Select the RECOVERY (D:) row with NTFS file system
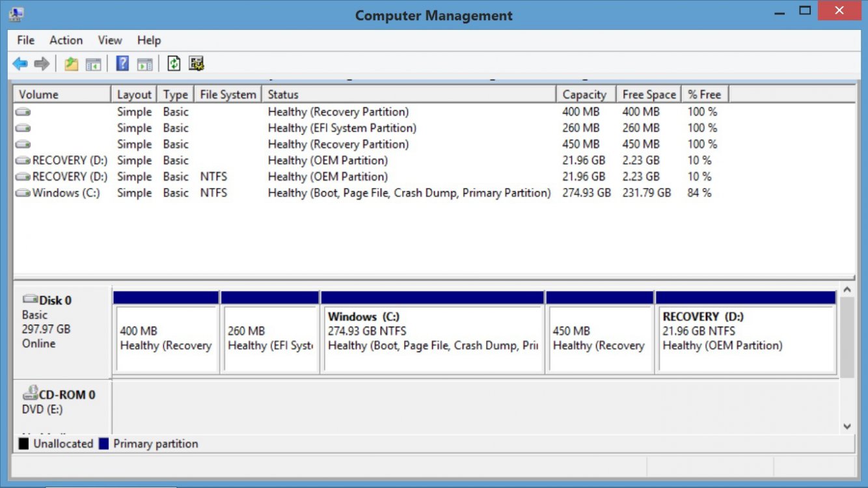The width and height of the screenshot is (868, 488). click(x=435, y=177)
